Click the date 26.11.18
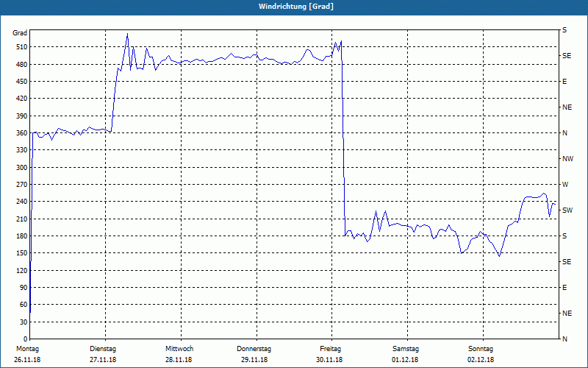 [x=27, y=360]
